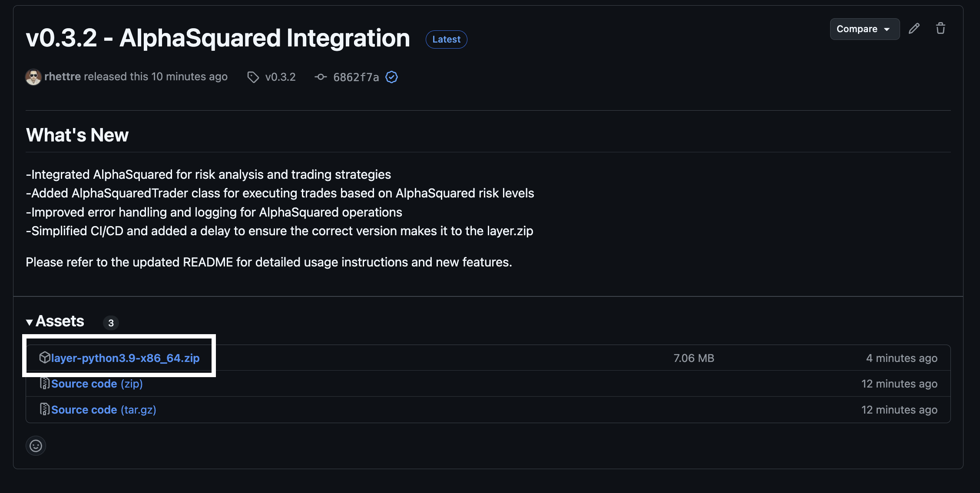
Task: Click file icon beside Source code (zip)
Action: pos(44,384)
